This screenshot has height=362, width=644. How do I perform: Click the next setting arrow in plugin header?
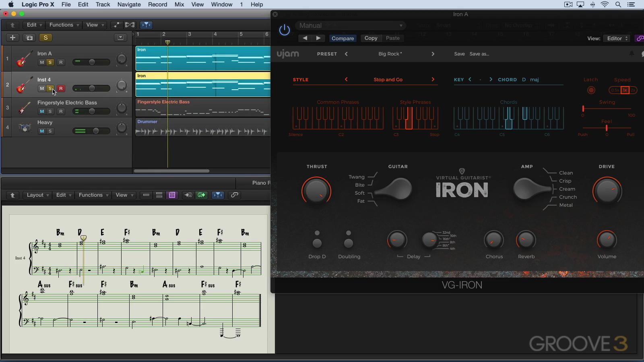[318, 38]
